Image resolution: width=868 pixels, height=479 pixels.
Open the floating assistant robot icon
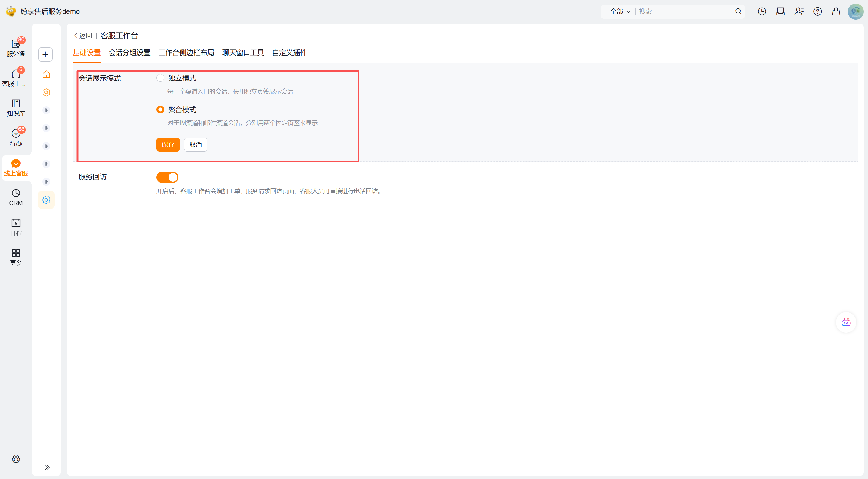click(846, 322)
